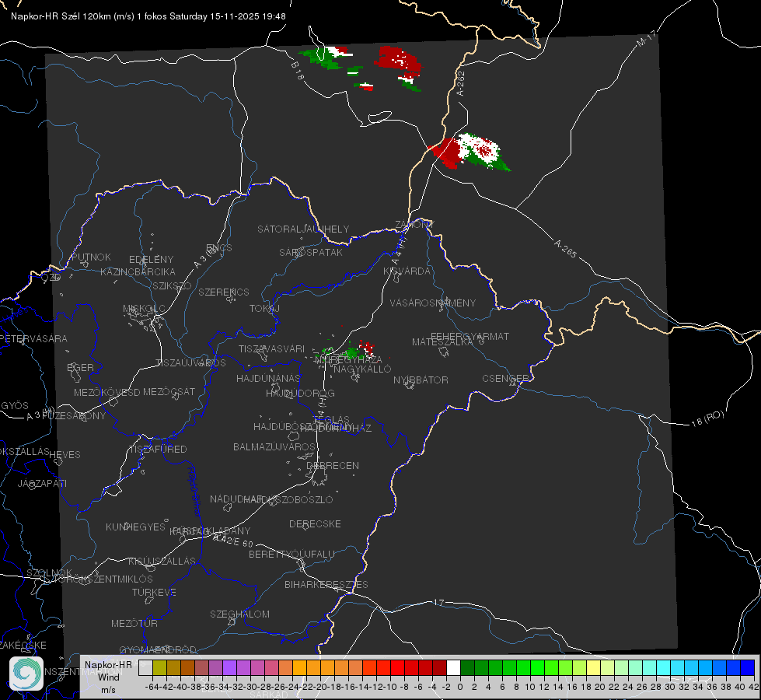Click the JÁSZAPÁTI label
This screenshot has width=761, height=700.
(42, 483)
